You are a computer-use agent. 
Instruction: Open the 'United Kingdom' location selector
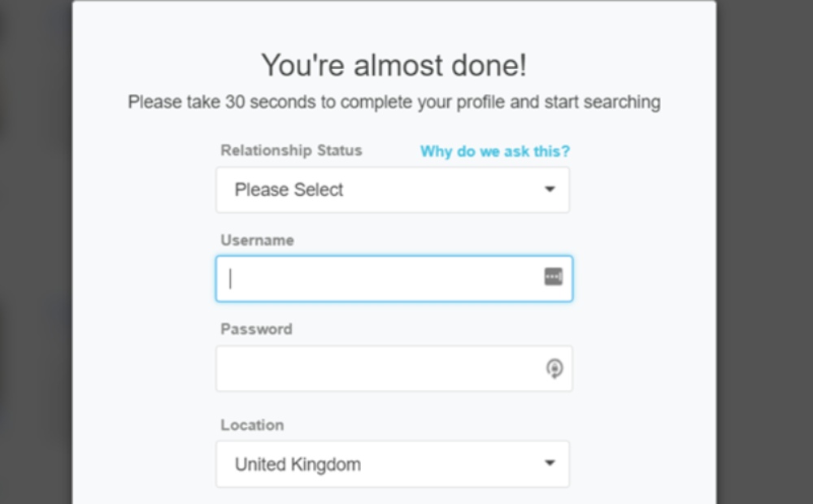click(x=392, y=464)
